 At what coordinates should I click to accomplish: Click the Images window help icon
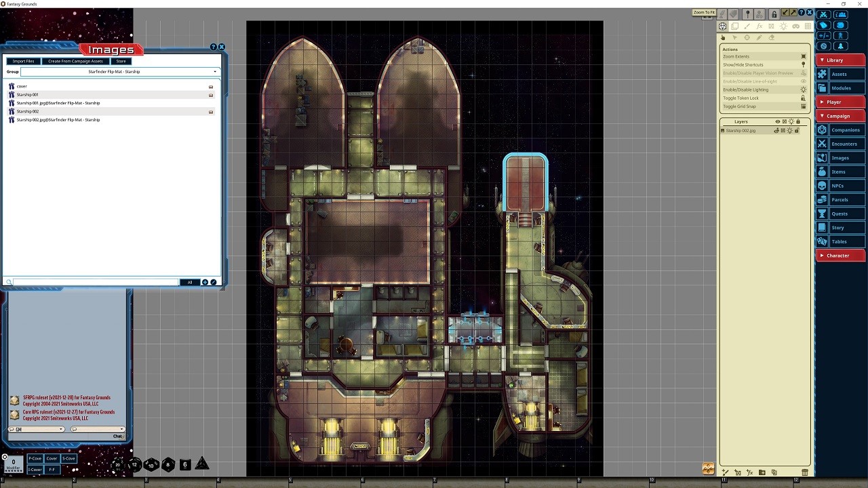coord(213,47)
